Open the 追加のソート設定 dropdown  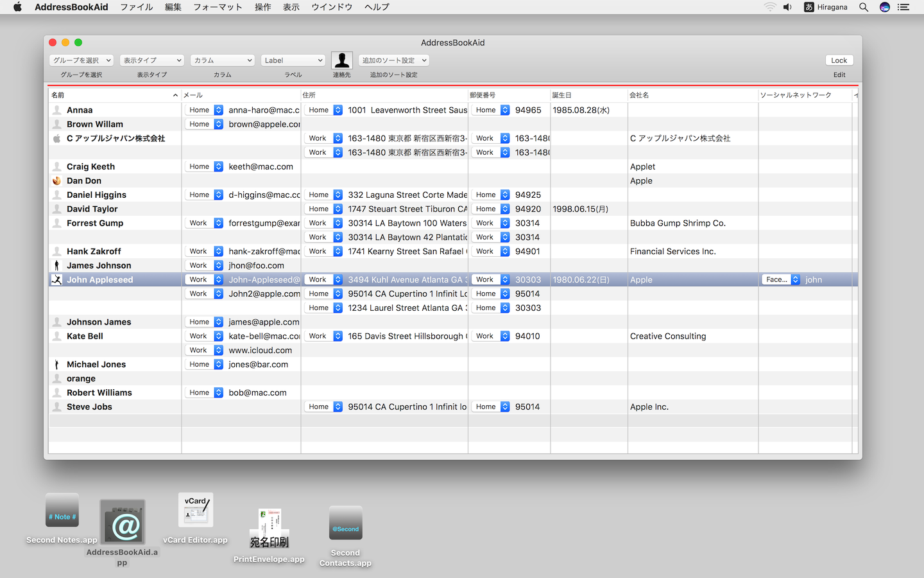(x=393, y=60)
